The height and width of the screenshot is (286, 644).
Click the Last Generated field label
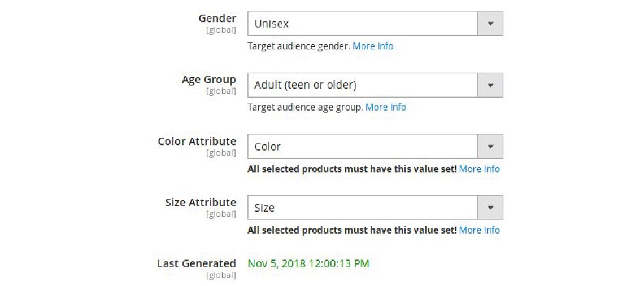(x=196, y=263)
